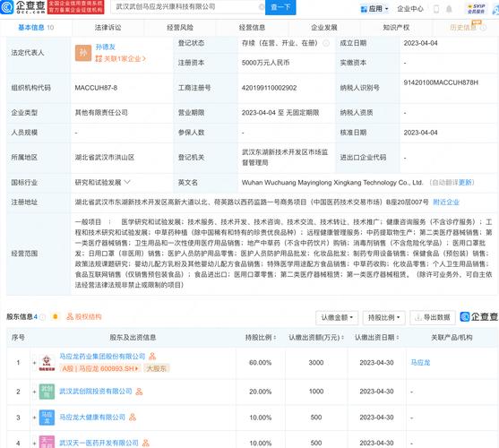Open the 武汉武创院投资有限公司 link

click(96, 392)
